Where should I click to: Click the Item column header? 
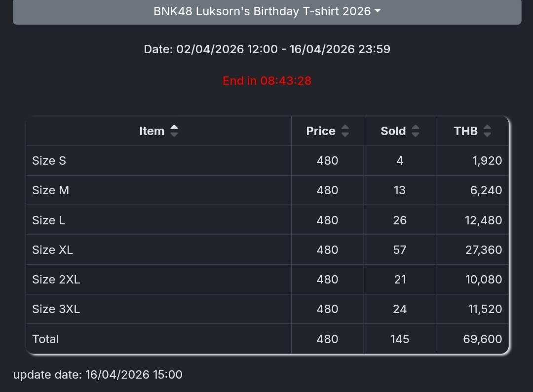point(152,131)
